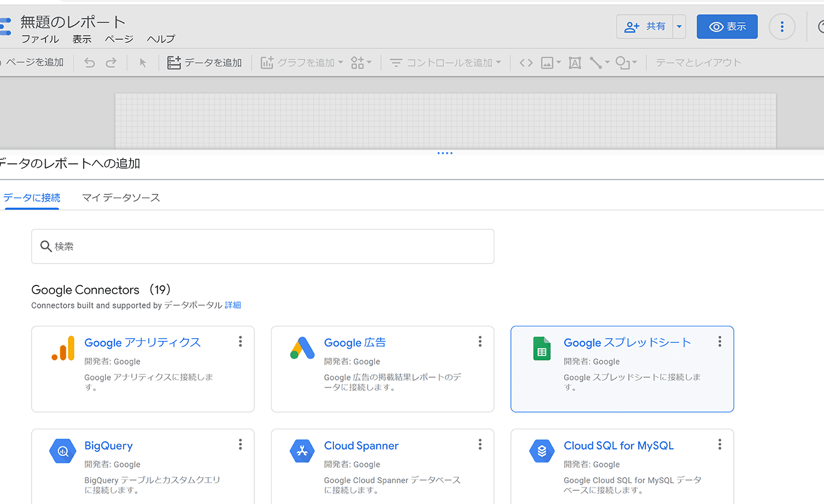Click the Google Ads logo icon

pos(302,348)
